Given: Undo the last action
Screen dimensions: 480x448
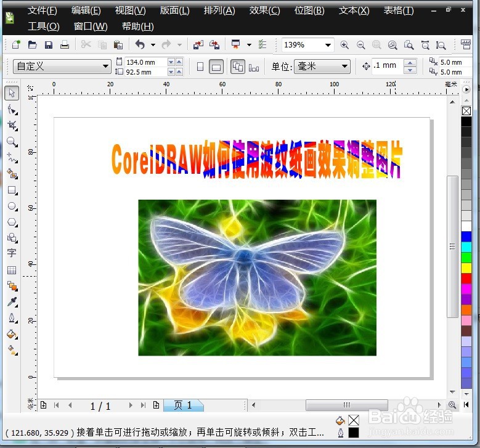Looking at the screenshot, I should (140, 45).
